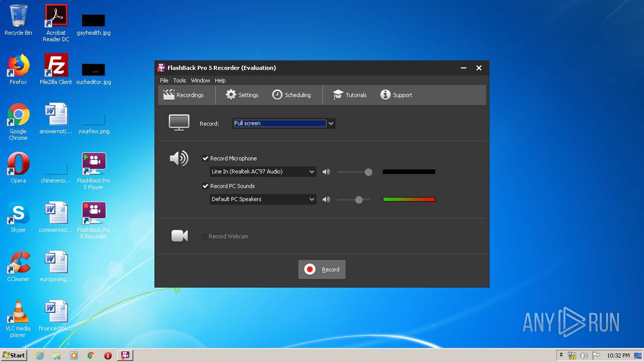Open the File menu
This screenshot has height=362, width=644.
point(164,80)
